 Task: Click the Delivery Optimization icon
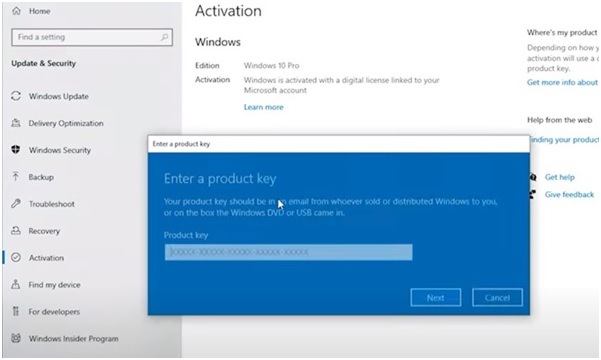click(16, 123)
